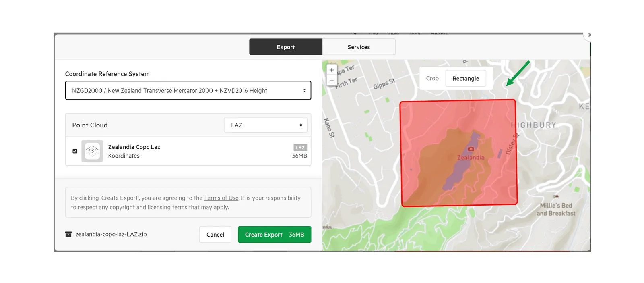The height and width of the screenshot is (283, 644).
Task: Click the Highbury label on the map
Action: point(534,125)
